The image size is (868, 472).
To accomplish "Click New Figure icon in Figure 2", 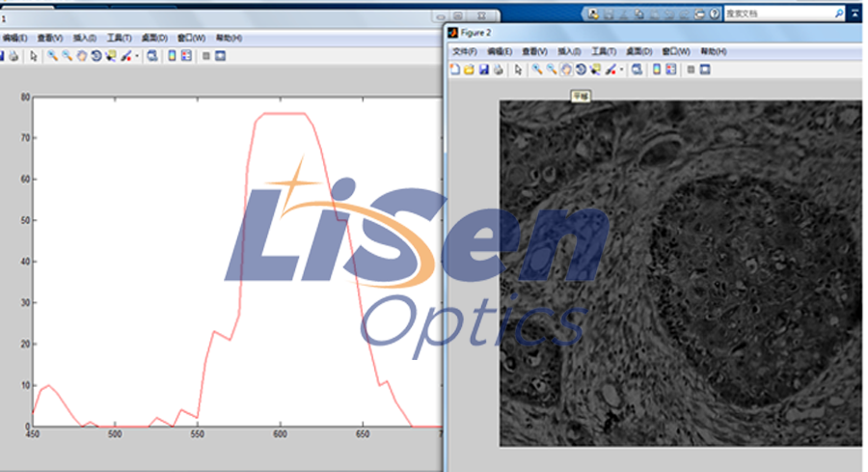I will 454,69.
